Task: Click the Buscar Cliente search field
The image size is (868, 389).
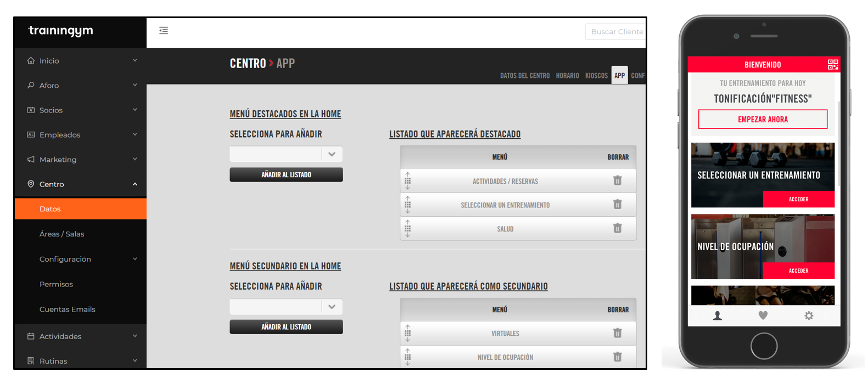Action: (615, 32)
